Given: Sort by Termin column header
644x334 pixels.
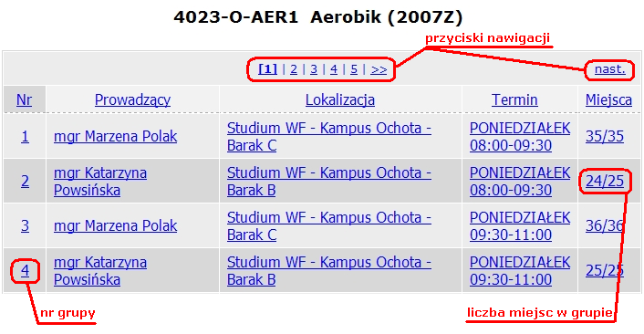Looking at the screenshot, I should [x=514, y=99].
